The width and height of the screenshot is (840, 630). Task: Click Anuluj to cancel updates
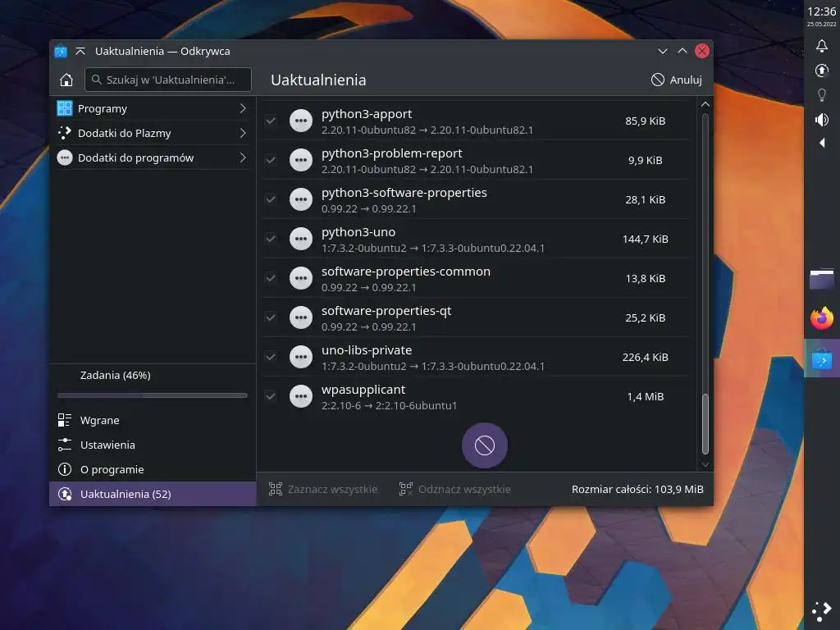pos(676,80)
